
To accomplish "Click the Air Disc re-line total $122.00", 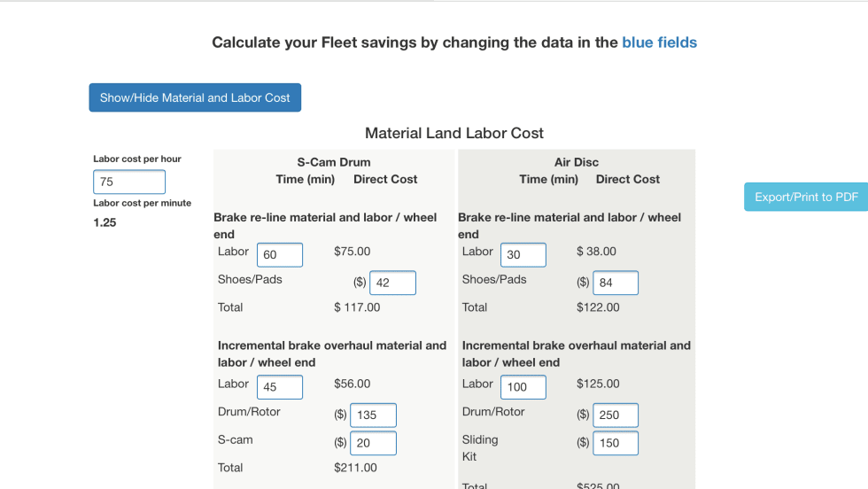I will (x=598, y=307).
